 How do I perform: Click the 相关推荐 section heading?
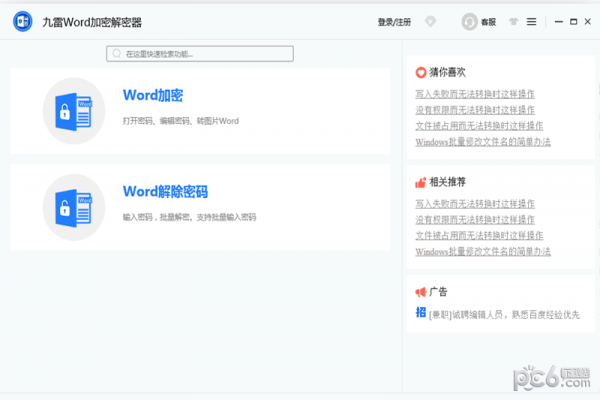tap(447, 182)
